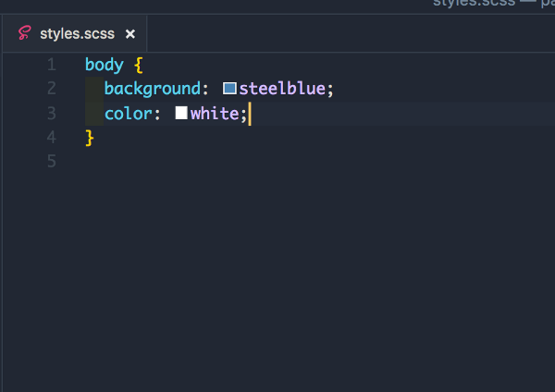This screenshot has height=392, width=555.
Task: Open the white color swatch picker
Action: point(181,114)
